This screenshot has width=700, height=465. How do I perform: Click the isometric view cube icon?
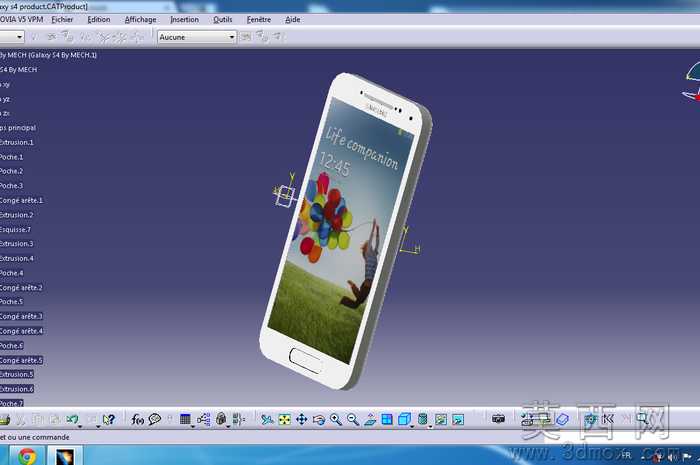[404, 419]
